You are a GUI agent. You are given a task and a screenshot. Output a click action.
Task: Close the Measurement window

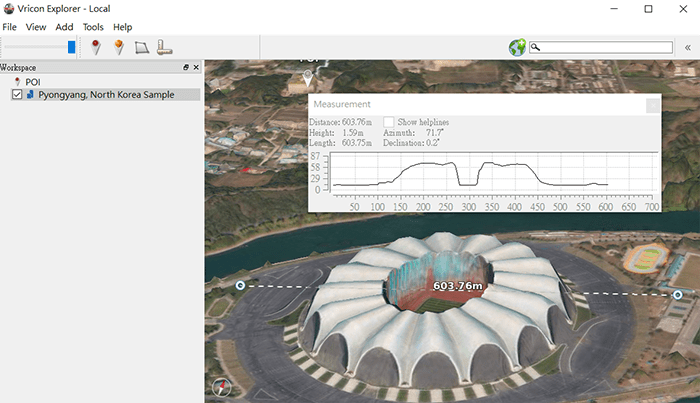(652, 105)
